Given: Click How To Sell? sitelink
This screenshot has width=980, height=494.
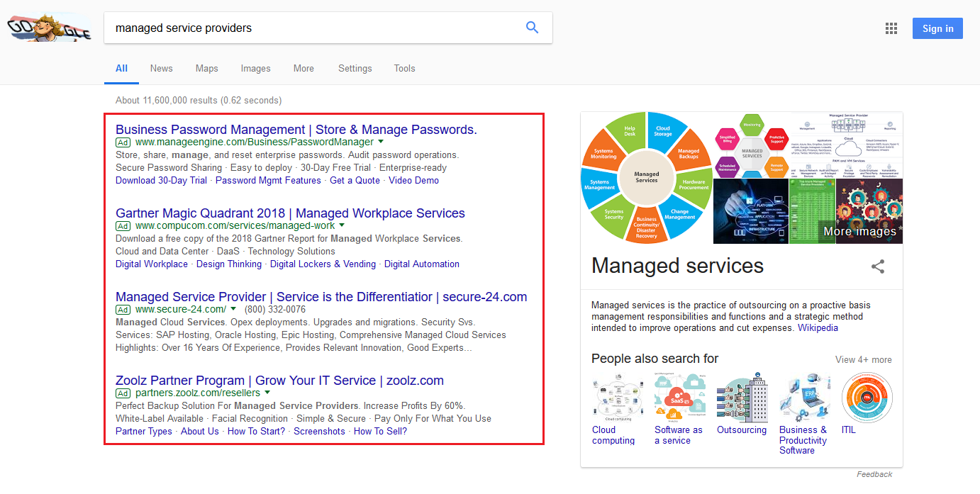Looking at the screenshot, I should click(x=380, y=432).
